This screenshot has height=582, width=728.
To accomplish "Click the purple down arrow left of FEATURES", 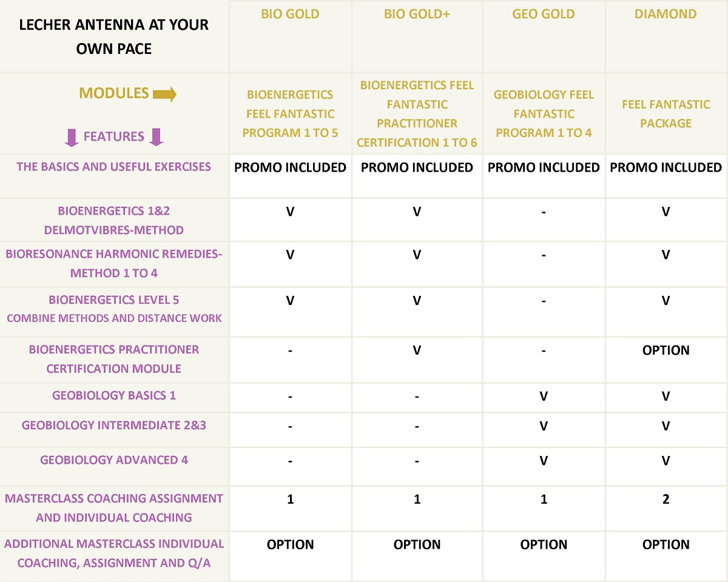I will (x=72, y=137).
